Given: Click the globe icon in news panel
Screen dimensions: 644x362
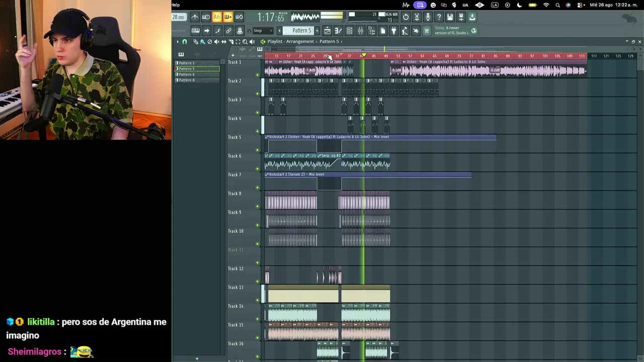Looking at the screenshot, I should pyautogui.click(x=473, y=31).
